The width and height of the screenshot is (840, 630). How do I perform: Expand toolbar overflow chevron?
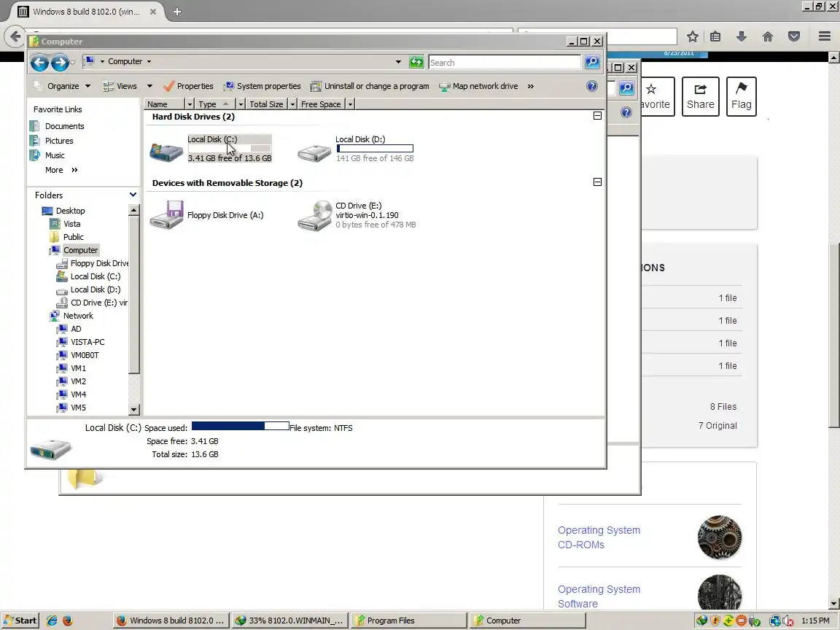(x=530, y=86)
